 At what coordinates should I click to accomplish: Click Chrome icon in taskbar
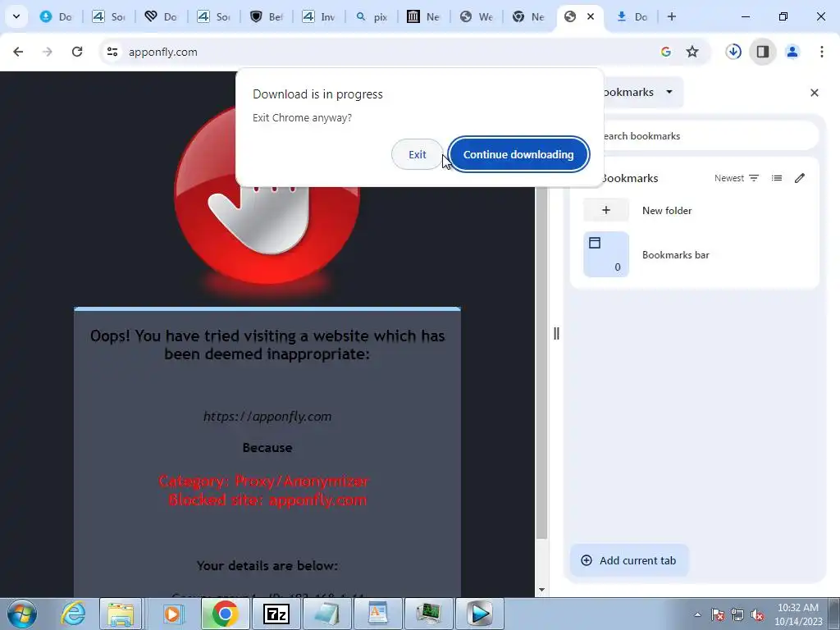coord(225,614)
